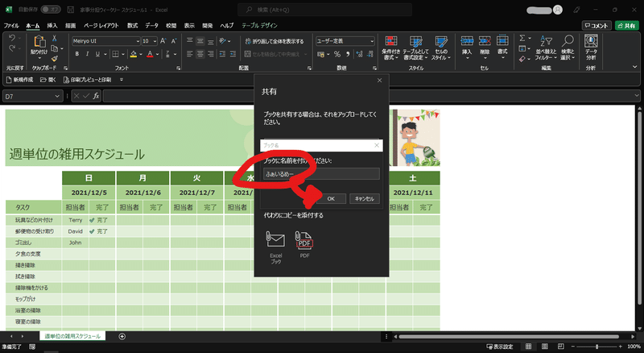Add a new sheet with plus icon
644x353 pixels.
[122, 336]
